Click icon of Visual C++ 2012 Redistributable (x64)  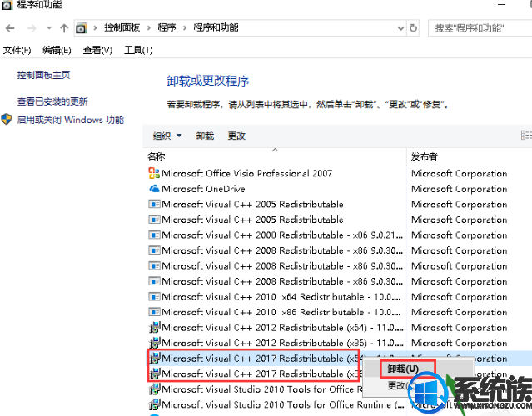point(154,328)
